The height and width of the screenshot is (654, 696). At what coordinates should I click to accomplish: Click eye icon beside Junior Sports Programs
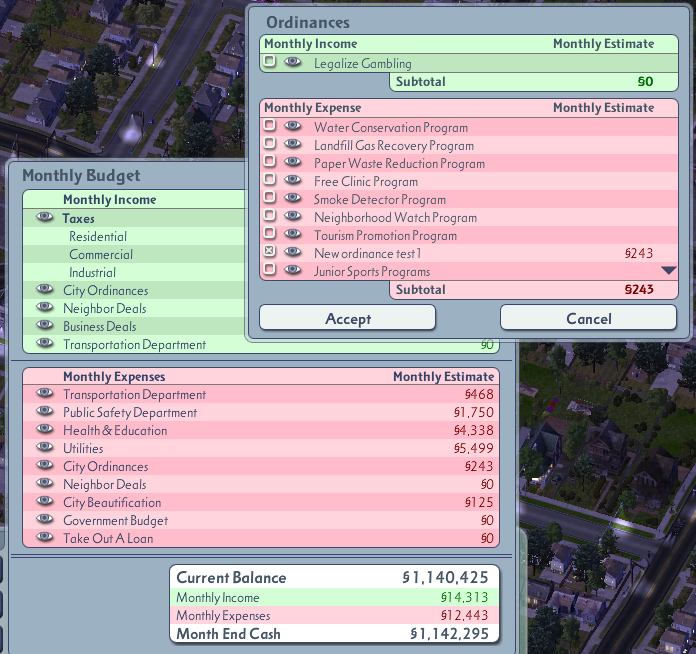(292, 270)
